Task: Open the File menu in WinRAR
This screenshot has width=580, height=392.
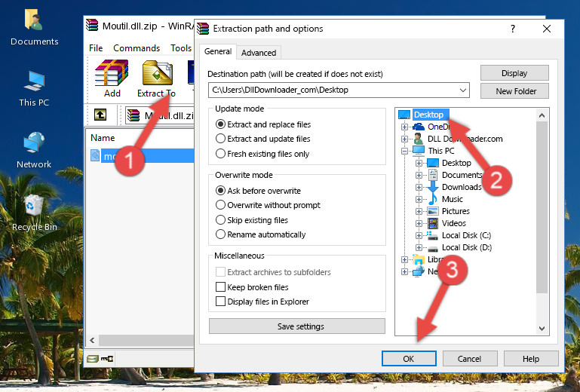Action: [96, 48]
